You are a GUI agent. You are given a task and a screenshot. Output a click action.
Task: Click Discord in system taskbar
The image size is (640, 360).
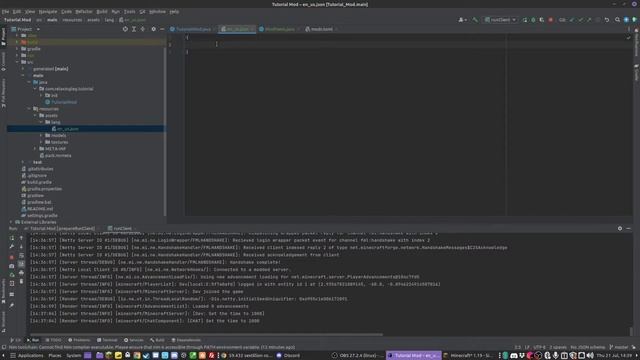pos(288,356)
